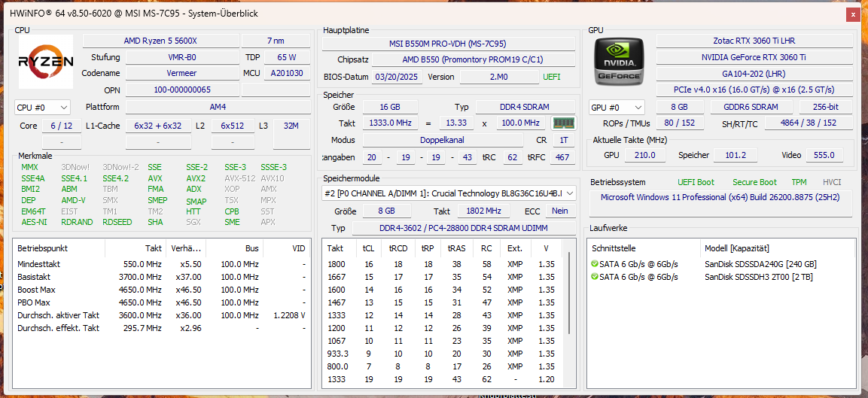
Task: Click the BIOS date 03/20/2025 field
Action: point(397,77)
